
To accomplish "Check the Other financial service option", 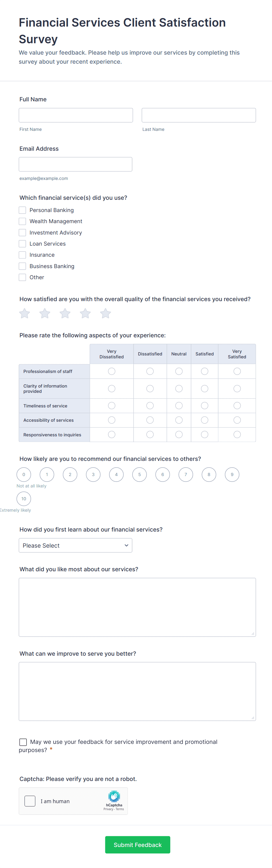I will [x=22, y=277].
